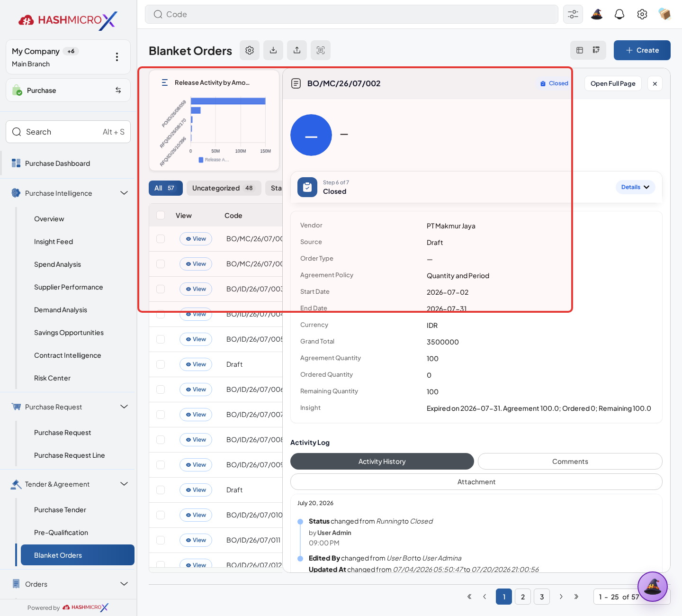This screenshot has width=682, height=616.
Task: Open Blanket Orders settings gear icon
Action: 250,50
